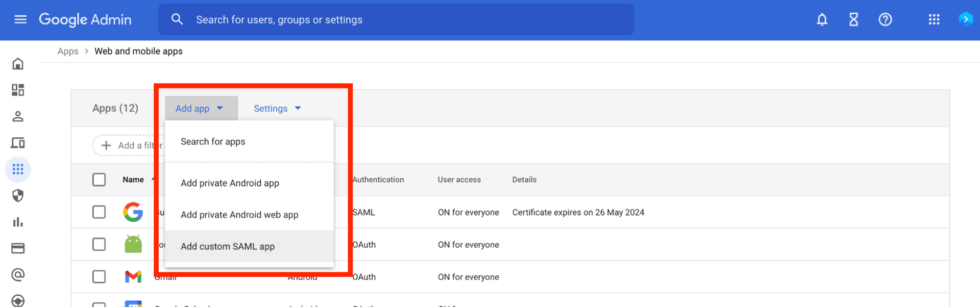Open the Help question mark icon
Image resolution: width=980 pixels, height=307 pixels.
click(885, 19)
